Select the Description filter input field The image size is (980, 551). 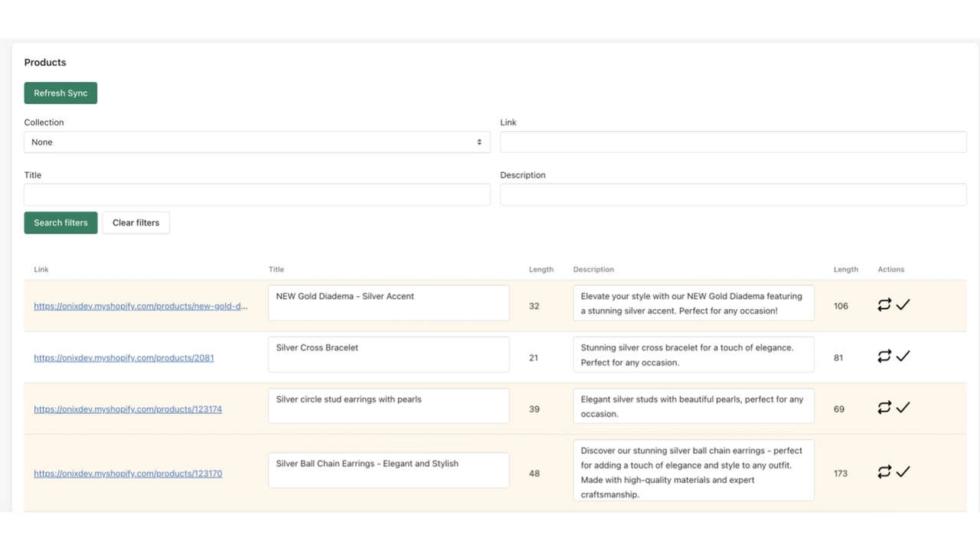point(733,194)
